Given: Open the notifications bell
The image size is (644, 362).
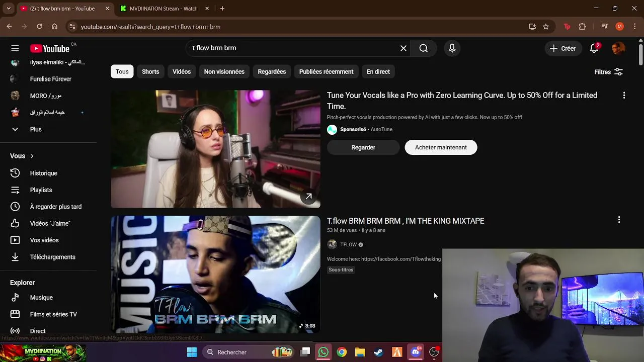Looking at the screenshot, I should tap(594, 48).
